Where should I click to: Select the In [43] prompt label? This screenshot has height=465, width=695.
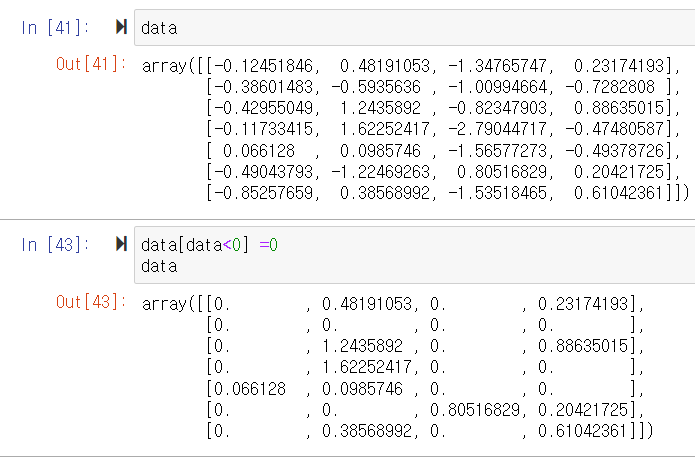[x=55, y=244]
